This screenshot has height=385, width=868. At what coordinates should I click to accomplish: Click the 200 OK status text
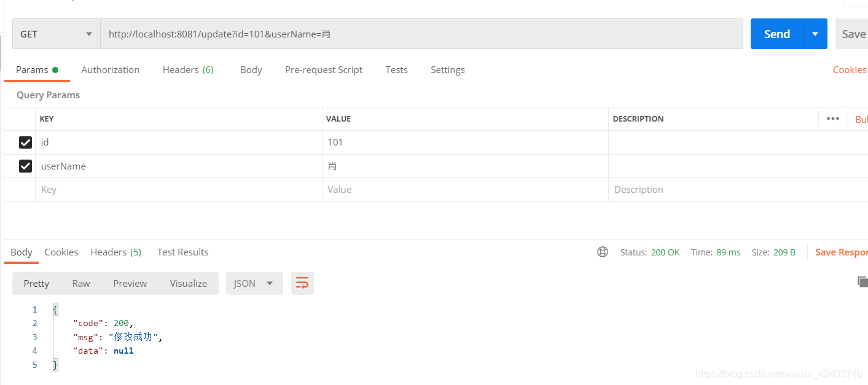point(665,252)
